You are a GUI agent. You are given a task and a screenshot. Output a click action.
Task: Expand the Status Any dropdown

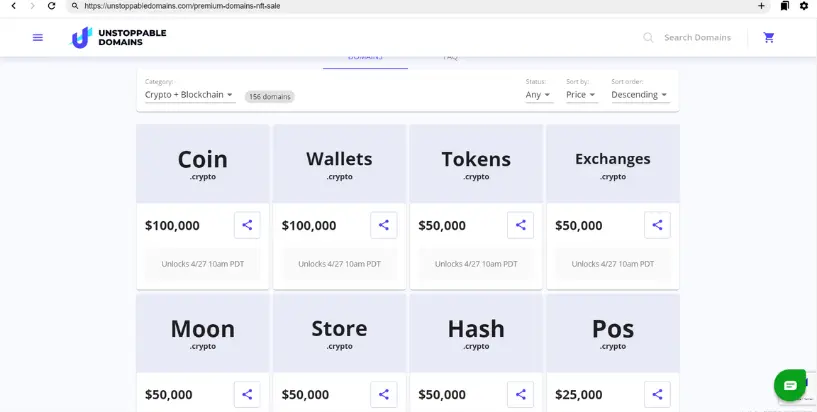[x=538, y=95]
